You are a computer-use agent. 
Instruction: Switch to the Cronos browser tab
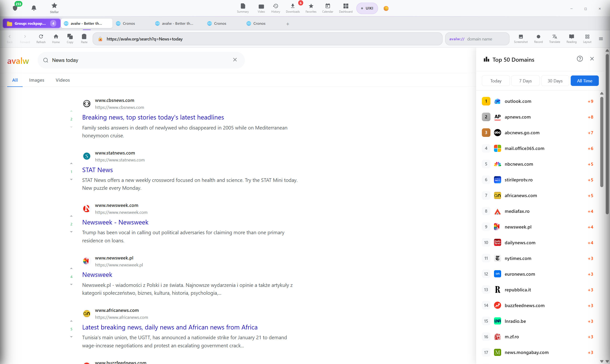click(128, 23)
